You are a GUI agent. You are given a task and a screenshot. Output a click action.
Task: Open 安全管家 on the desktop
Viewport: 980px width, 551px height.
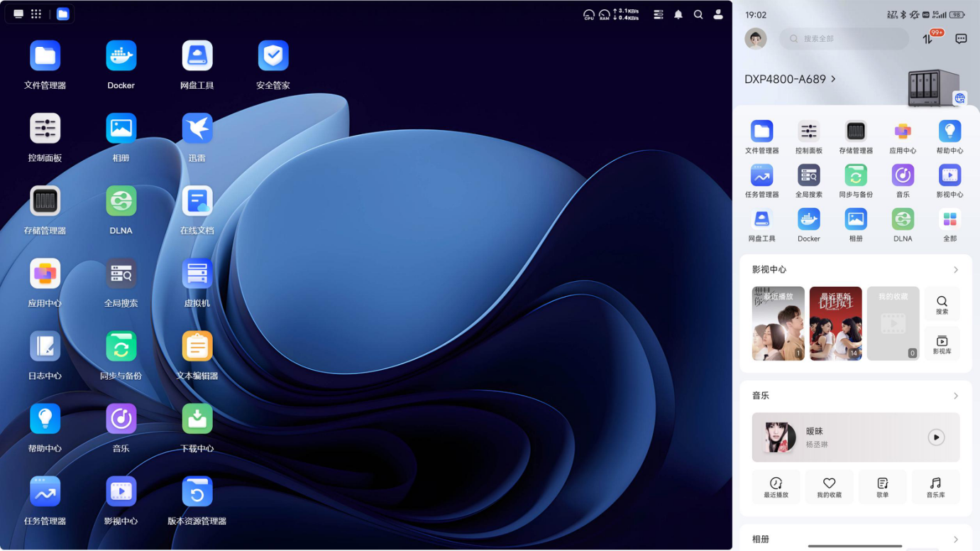pyautogui.click(x=273, y=55)
